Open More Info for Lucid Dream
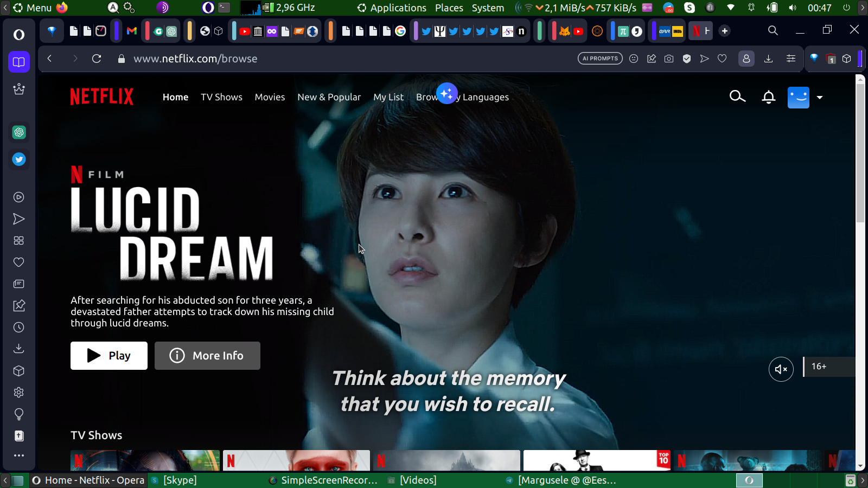The image size is (868, 488). point(207,356)
